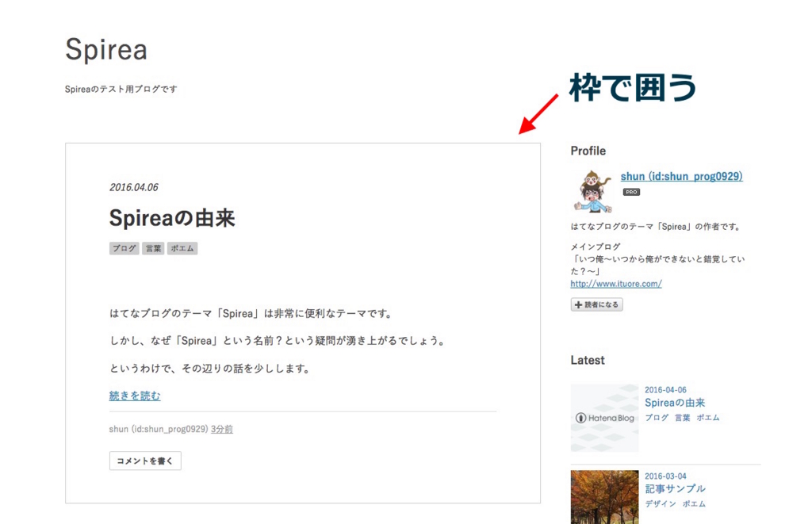
Task: Click the Latest sidebar heading
Action: point(588,361)
